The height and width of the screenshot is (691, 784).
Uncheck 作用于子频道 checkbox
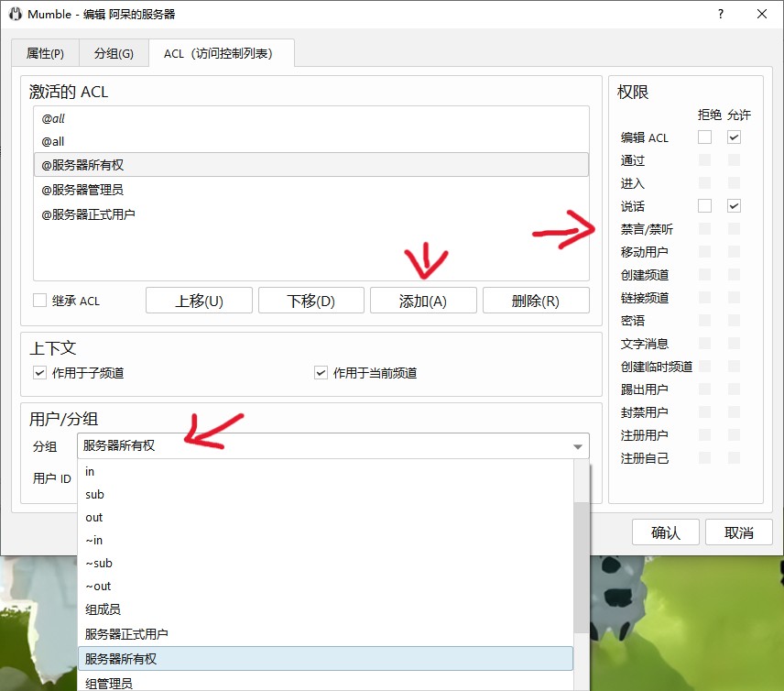39,373
